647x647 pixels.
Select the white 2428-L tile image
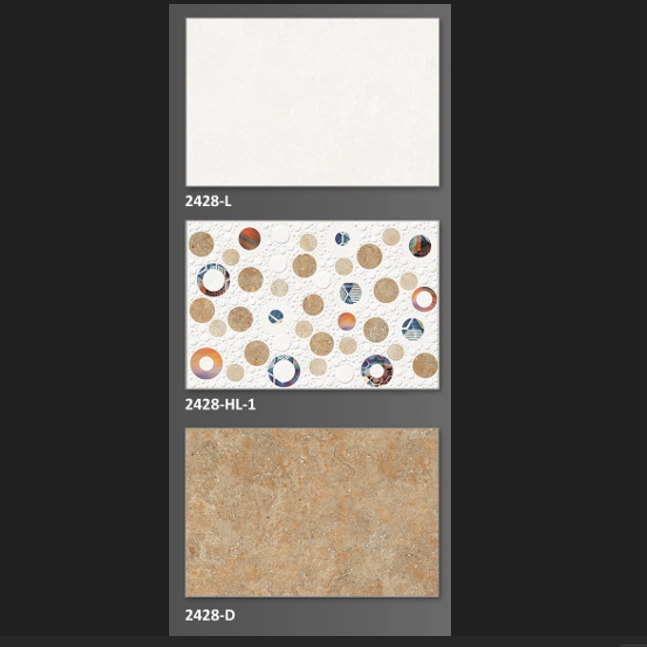point(312,101)
